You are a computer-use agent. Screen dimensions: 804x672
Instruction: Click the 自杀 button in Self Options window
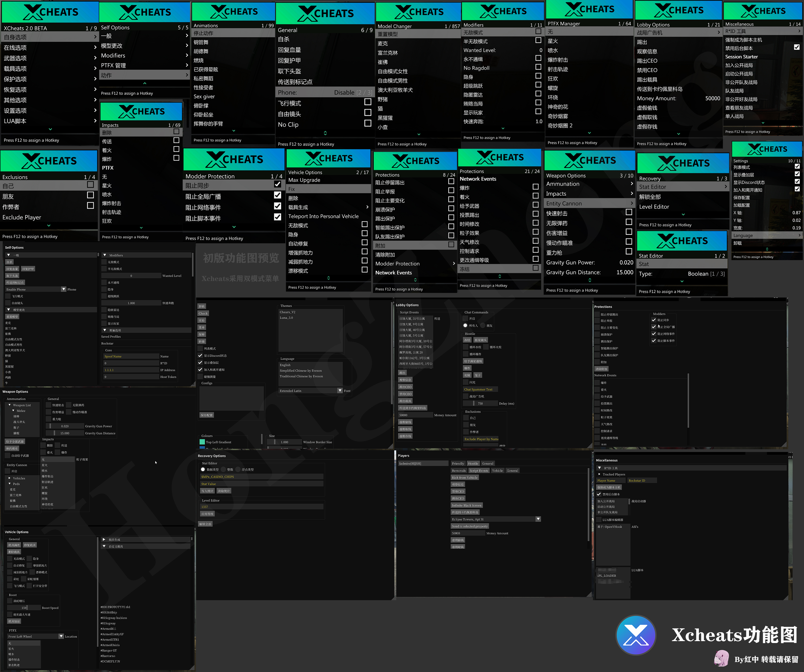(9, 262)
